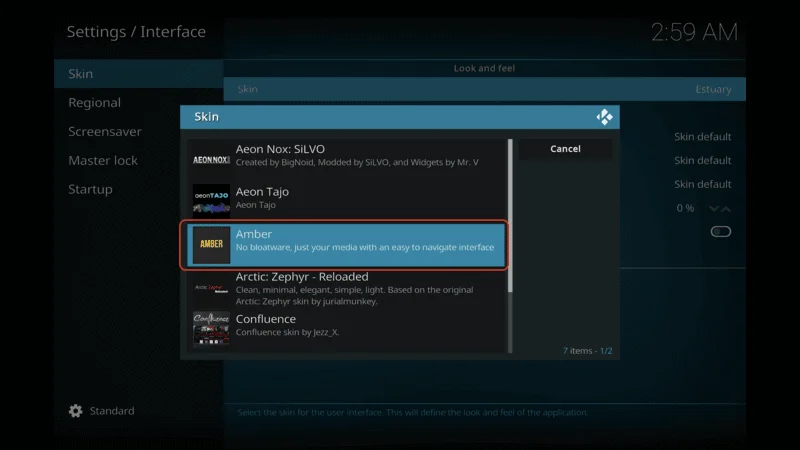Open the Skin settings category
The image size is (800, 450).
click(139, 73)
